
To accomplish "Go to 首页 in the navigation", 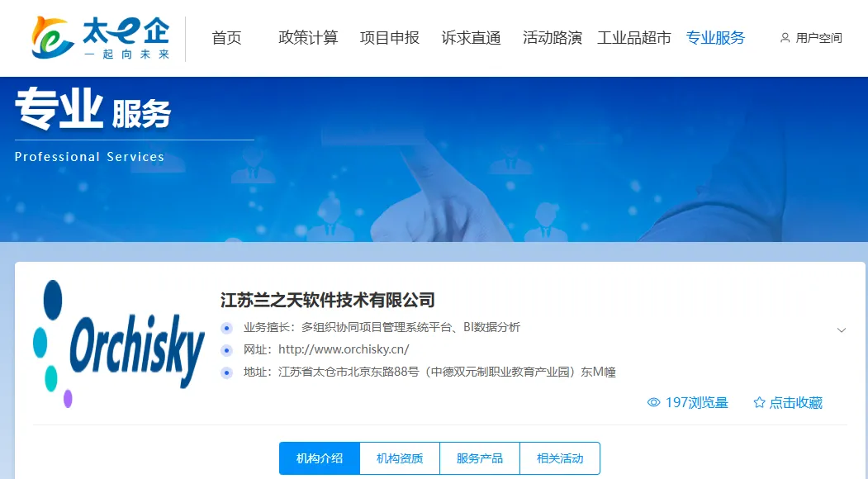I will pos(226,38).
